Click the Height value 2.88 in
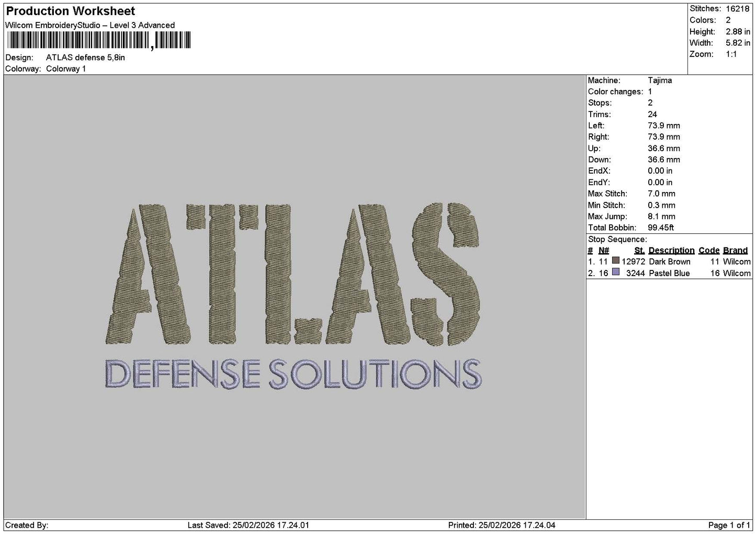 738,31
